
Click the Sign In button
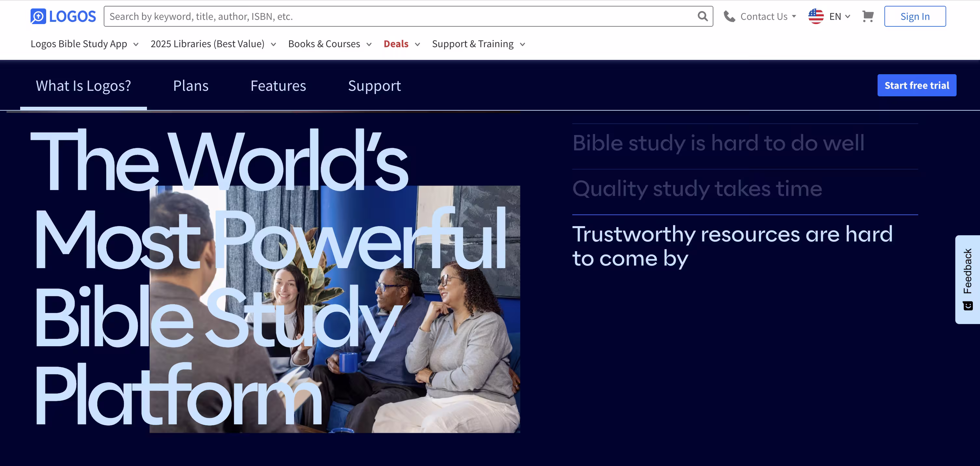[x=915, y=16]
